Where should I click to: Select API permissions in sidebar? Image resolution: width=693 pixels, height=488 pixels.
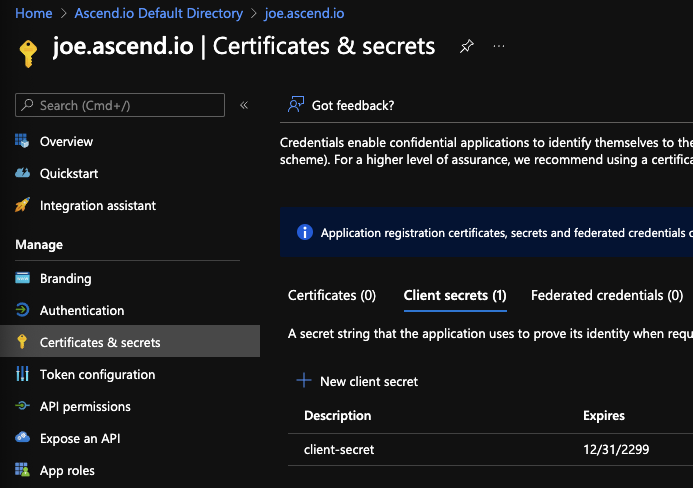click(85, 407)
